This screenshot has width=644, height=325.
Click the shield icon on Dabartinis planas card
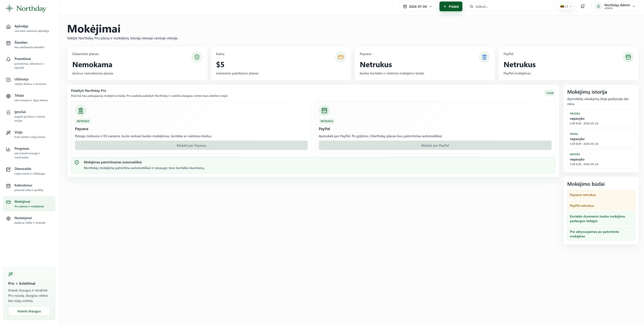tap(197, 57)
